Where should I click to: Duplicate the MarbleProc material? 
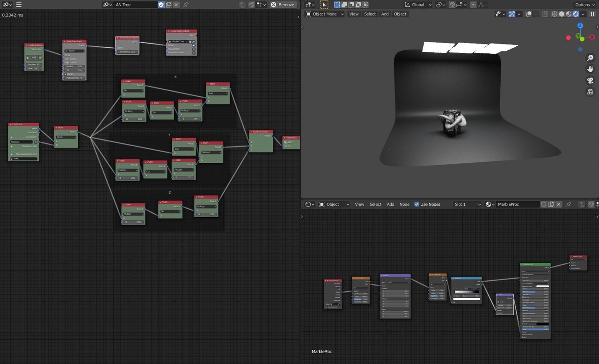click(551, 204)
